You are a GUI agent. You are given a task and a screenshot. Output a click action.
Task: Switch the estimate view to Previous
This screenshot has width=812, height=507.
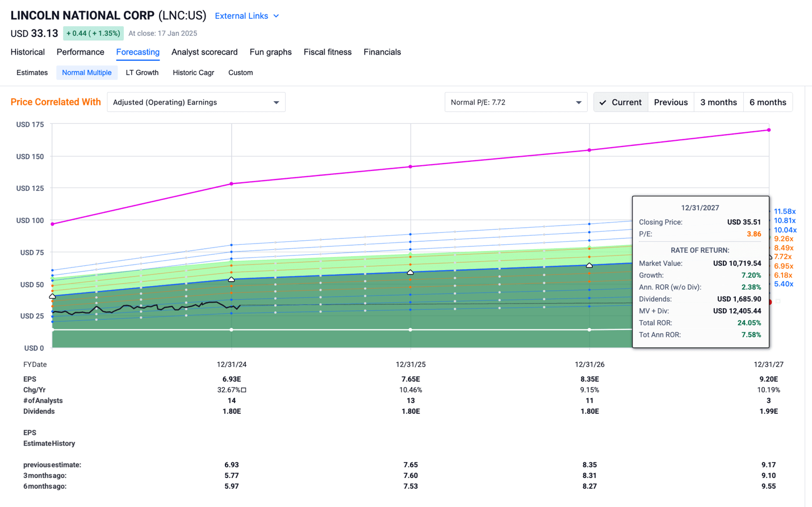(671, 102)
